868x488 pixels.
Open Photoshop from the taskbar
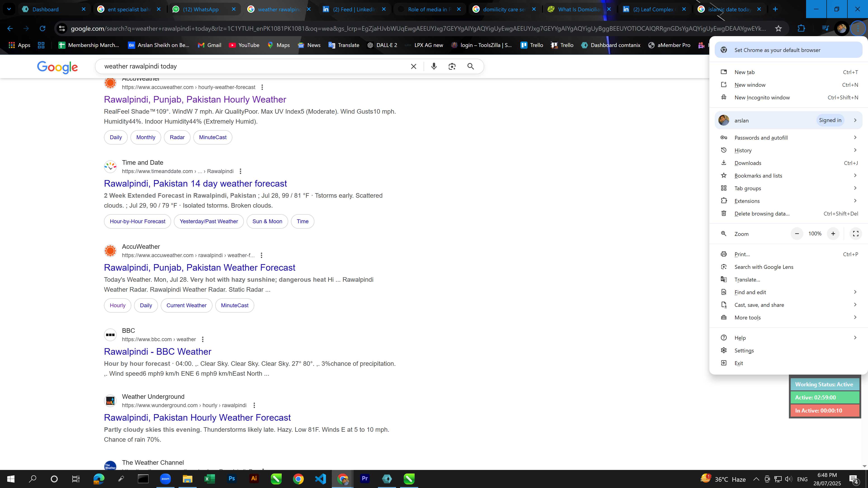pyautogui.click(x=231, y=479)
